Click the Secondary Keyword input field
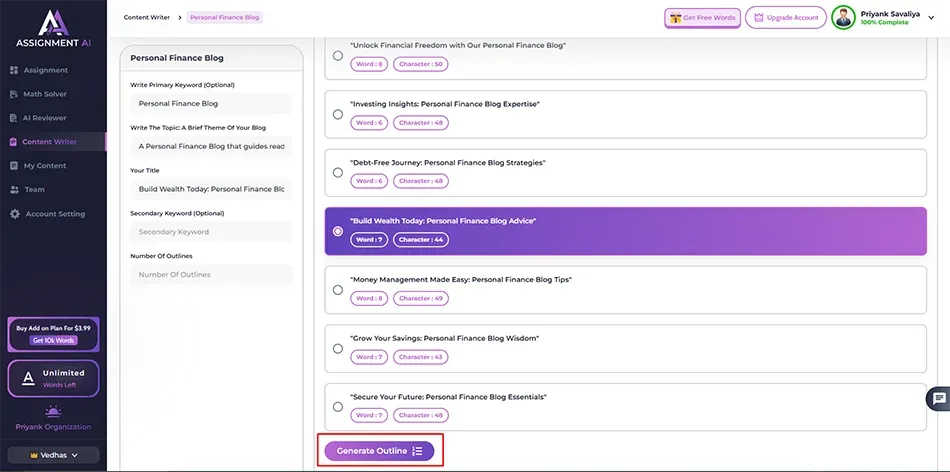This screenshot has height=472, width=950. 210,232
